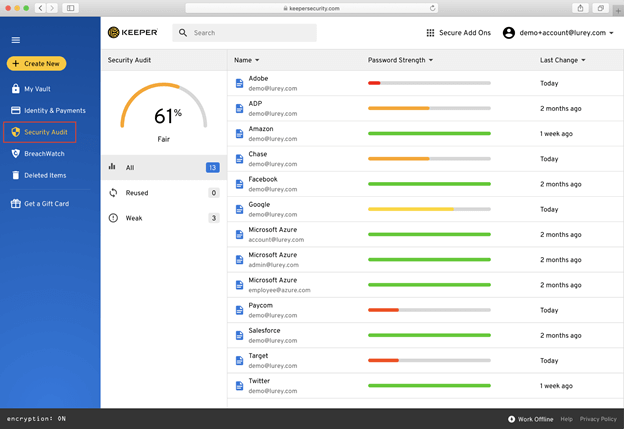Screen dimensions: 624x429
Task: Click the BreachWatch shield icon
Action: pyautogui.click(x=15, y=154)
